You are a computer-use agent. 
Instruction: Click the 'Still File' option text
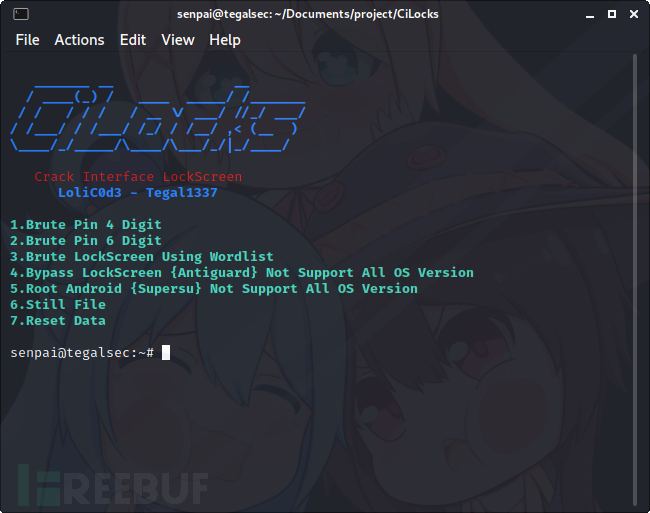[x=58, y=305]
